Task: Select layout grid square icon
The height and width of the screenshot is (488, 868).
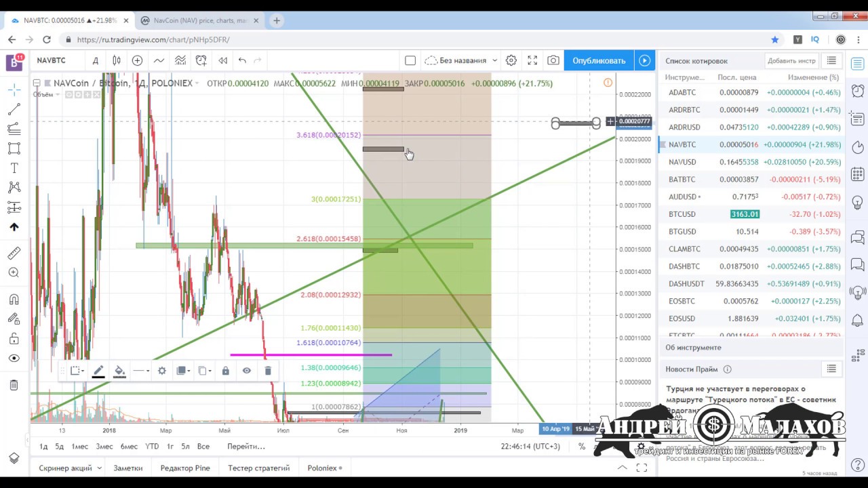Action: point(410,60)
